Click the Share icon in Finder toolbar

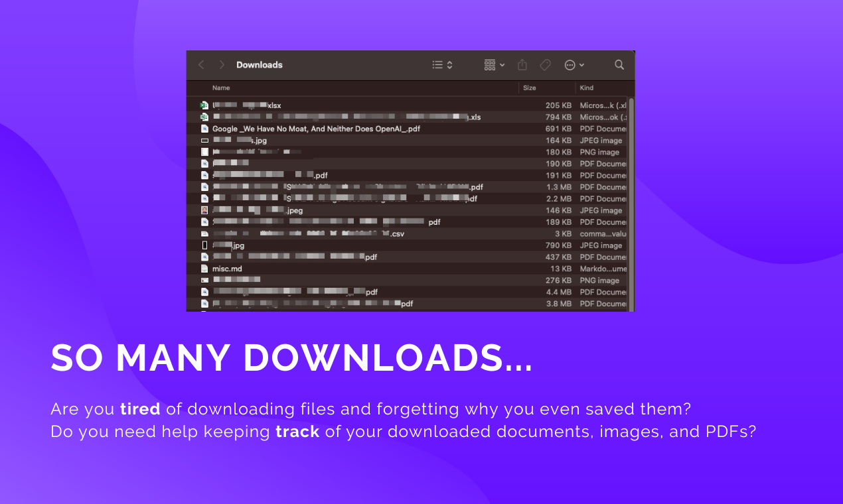click(522, 65)
